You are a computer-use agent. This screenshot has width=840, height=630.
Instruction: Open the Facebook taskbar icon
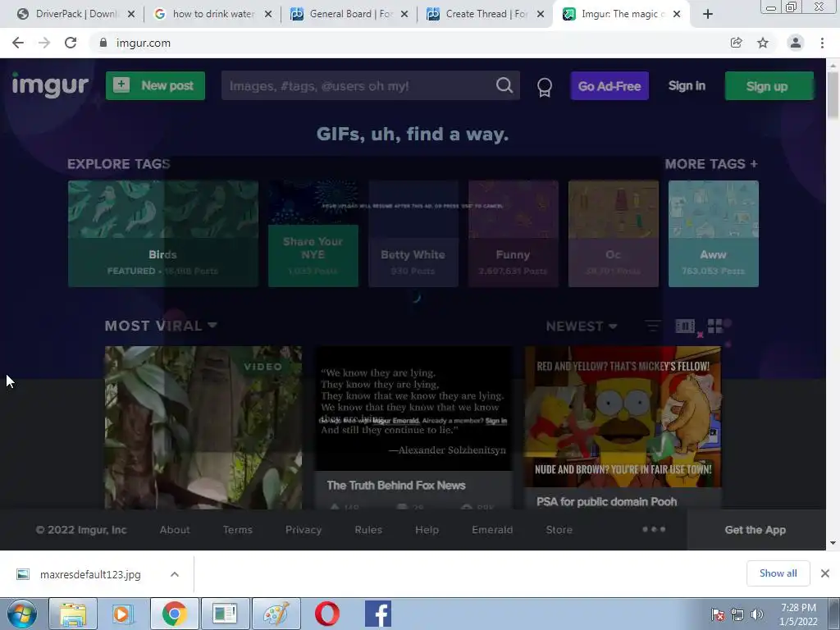click(377, 614)
